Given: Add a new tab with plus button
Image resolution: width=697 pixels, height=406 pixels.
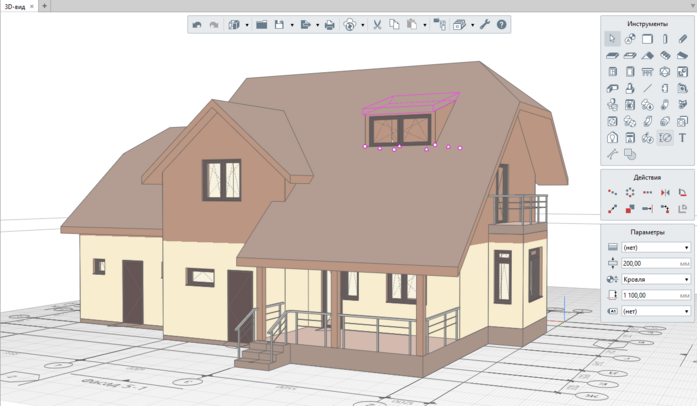Looking at the screenshot, I should (x=44, y=6).
